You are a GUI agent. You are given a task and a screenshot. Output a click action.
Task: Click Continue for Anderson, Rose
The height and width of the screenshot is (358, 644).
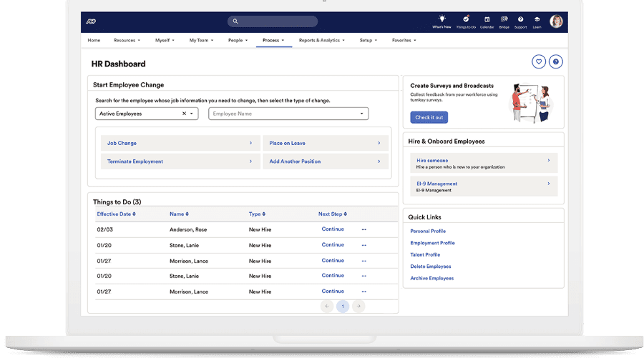pyautogui.click(x=333, y=229)
